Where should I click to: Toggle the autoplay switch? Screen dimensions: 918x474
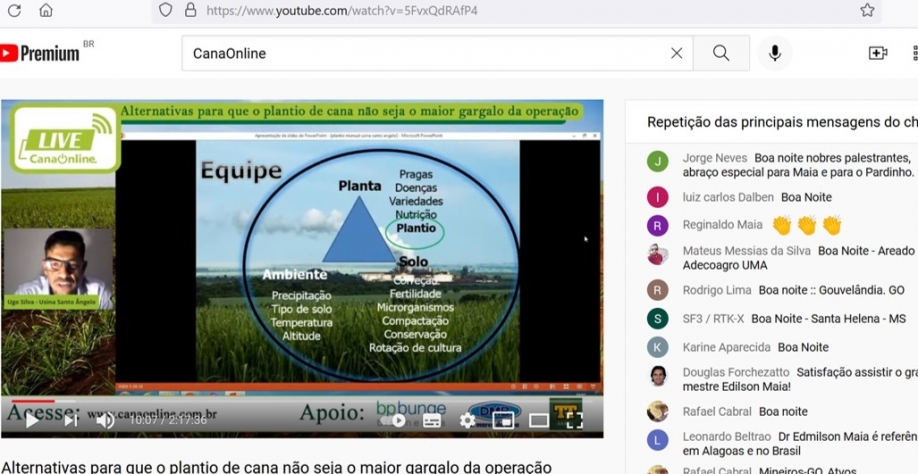(x=398, y=421)
